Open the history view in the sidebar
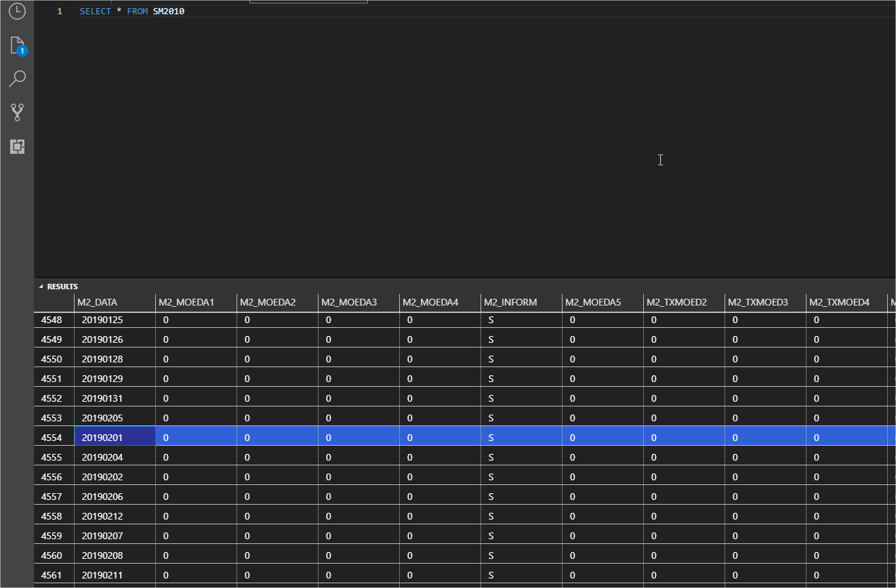This screenshot has height=588, width=896. click(17, 12)
